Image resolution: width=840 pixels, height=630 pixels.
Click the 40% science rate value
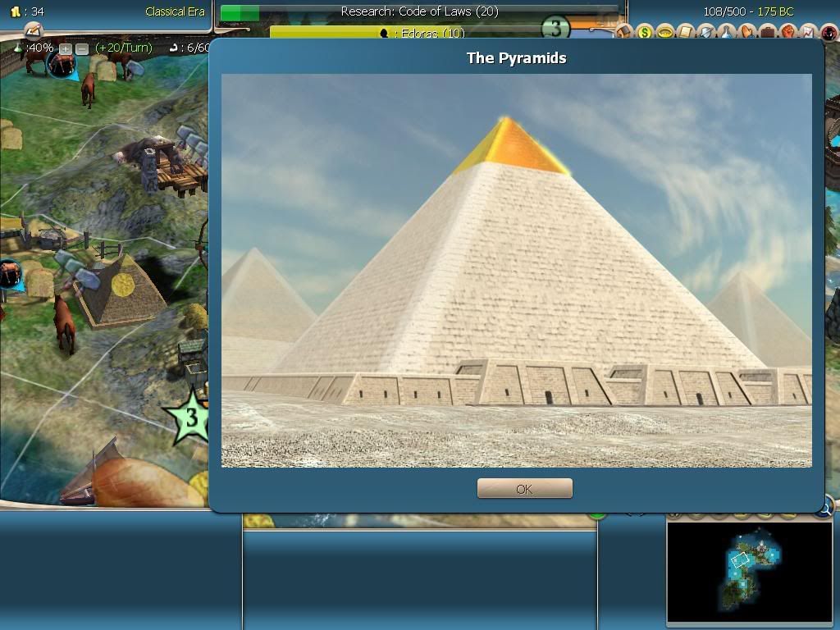tap(40, 48)
